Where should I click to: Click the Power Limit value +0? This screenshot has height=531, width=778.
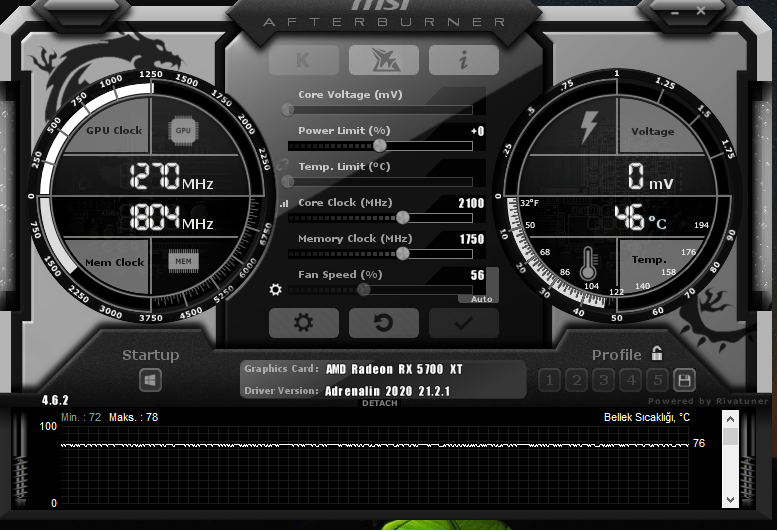click(x=477, y=131)
